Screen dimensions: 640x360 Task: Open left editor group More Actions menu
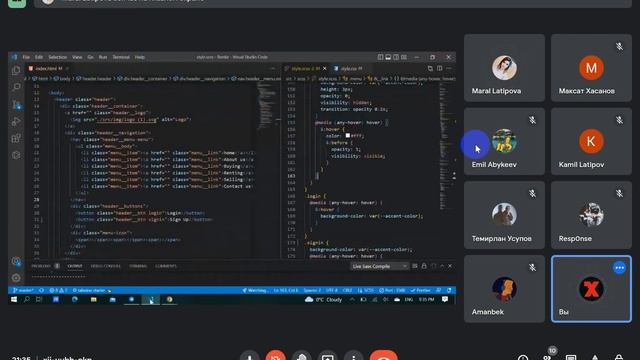pyautogui.click(x=273, y=69)
